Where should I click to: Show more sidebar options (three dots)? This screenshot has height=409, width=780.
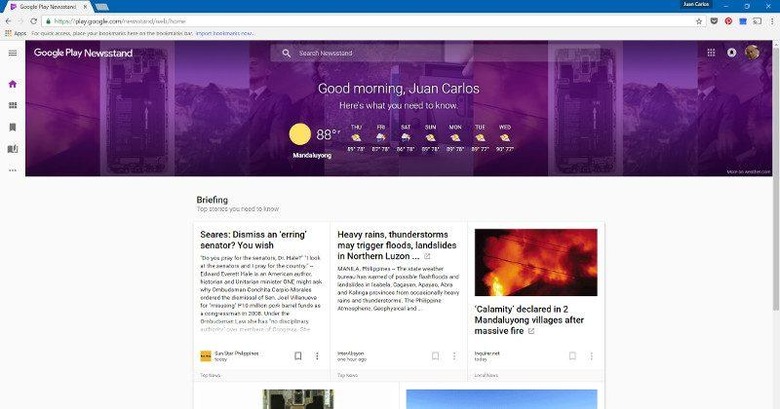click(x=13, y=170)
